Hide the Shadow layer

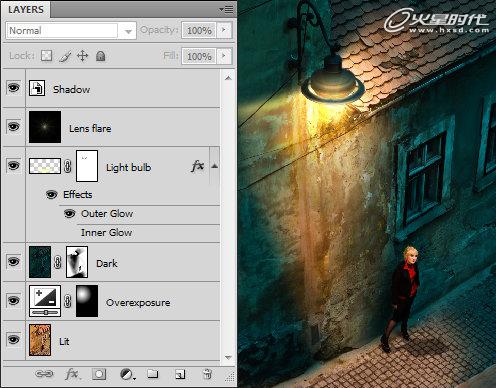click(13, 88)
